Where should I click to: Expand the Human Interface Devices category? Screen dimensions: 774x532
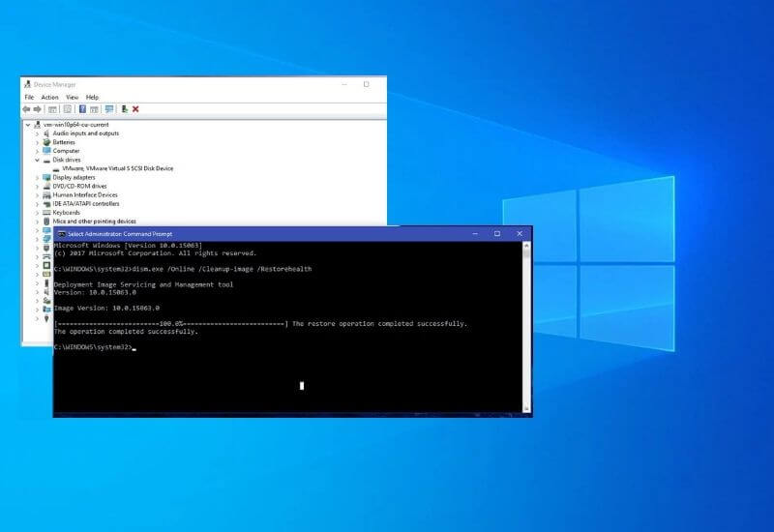[x=37, y=195]
